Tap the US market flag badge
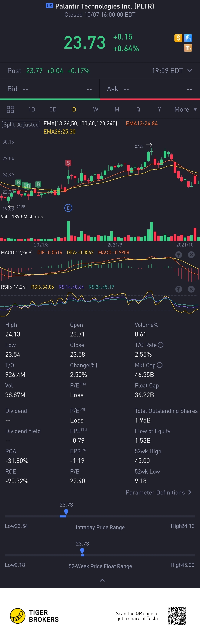The width and height of the screenshot is (200, 644). pyautogui.click(x=49, y=6)
